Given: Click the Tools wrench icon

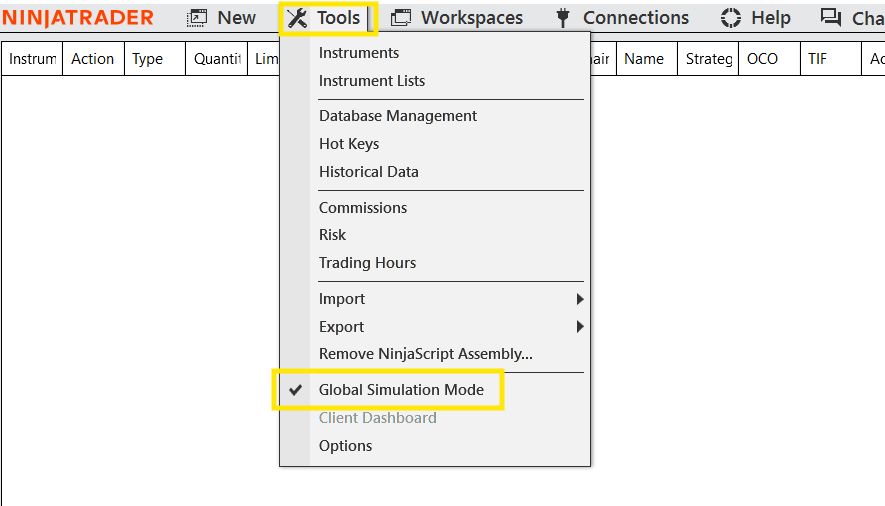Looking at the screenshot, I should point(297,18).
